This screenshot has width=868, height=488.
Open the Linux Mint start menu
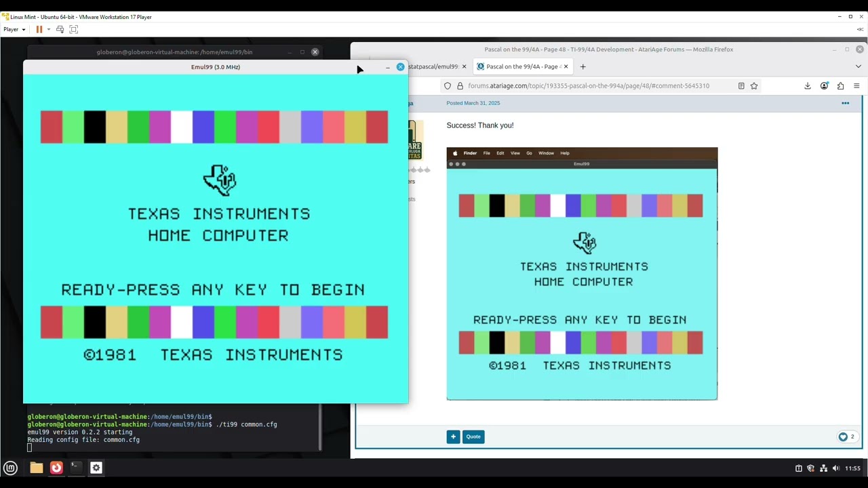click(10, 468)
